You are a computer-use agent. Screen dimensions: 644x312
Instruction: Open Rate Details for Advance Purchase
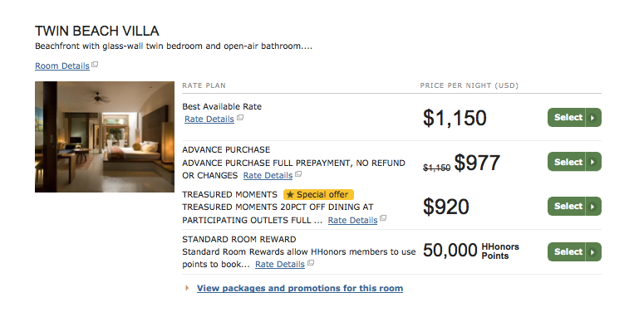268,175
